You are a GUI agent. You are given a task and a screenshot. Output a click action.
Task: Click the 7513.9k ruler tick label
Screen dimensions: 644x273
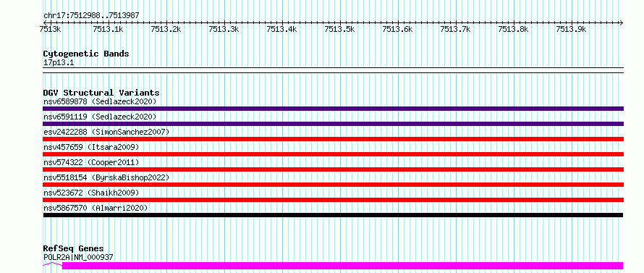(572, 29)
